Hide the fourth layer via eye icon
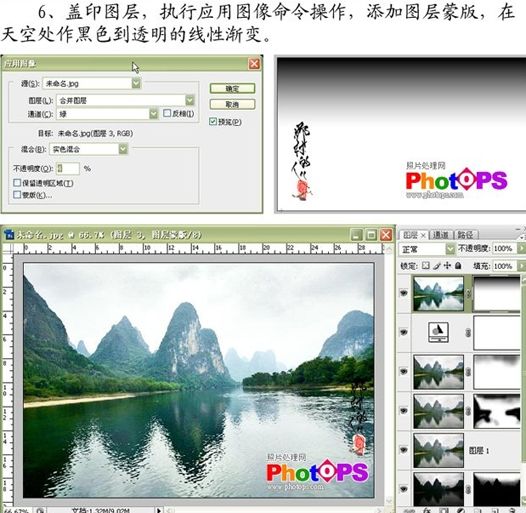 [404, 411]
